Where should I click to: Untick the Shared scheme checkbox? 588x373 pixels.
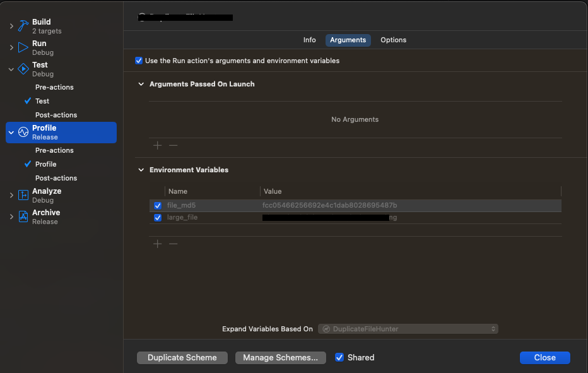[x=339, y=357]
